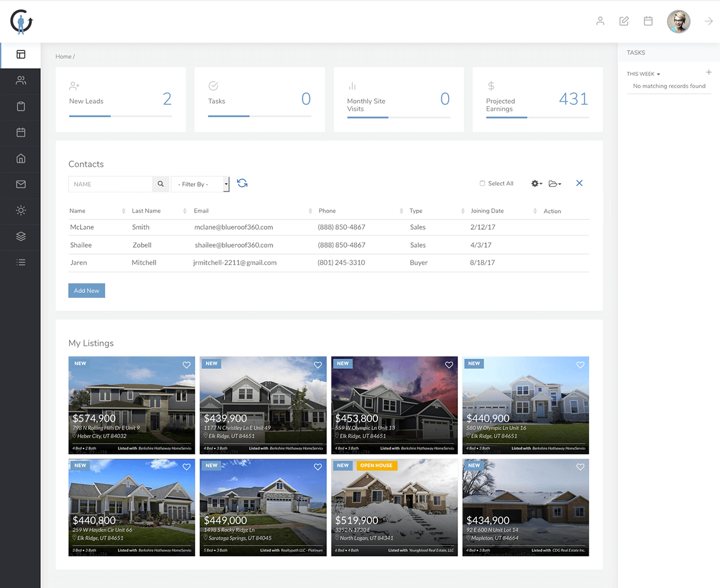The image size is (720, 588).
Task: Open the list menu item in sidebar
Action: click(x=21, y=263)
